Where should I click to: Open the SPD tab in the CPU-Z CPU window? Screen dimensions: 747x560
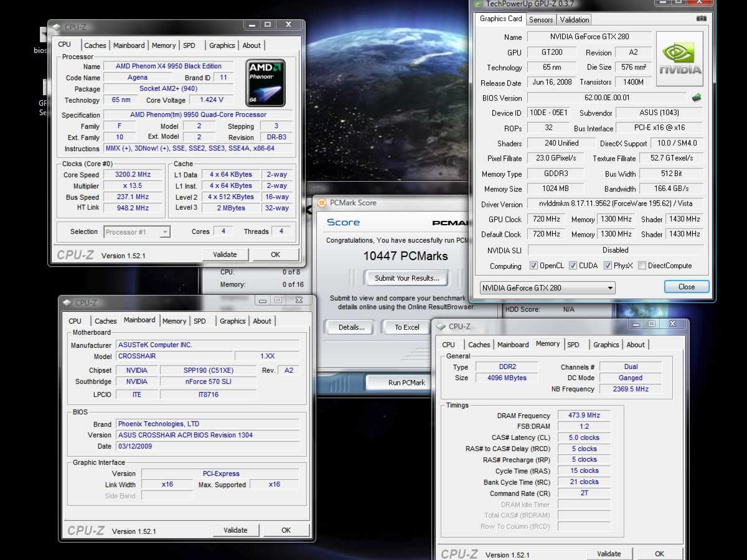[189, 45]
